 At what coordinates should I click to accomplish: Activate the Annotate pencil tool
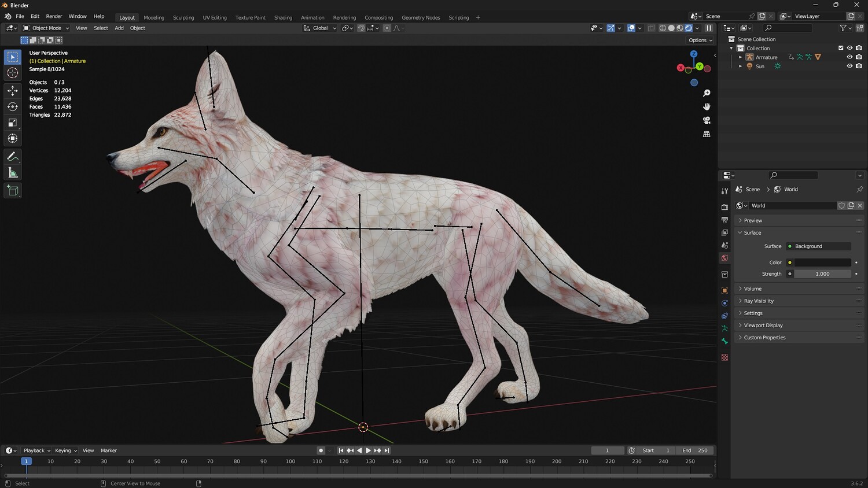pos(12,157)
